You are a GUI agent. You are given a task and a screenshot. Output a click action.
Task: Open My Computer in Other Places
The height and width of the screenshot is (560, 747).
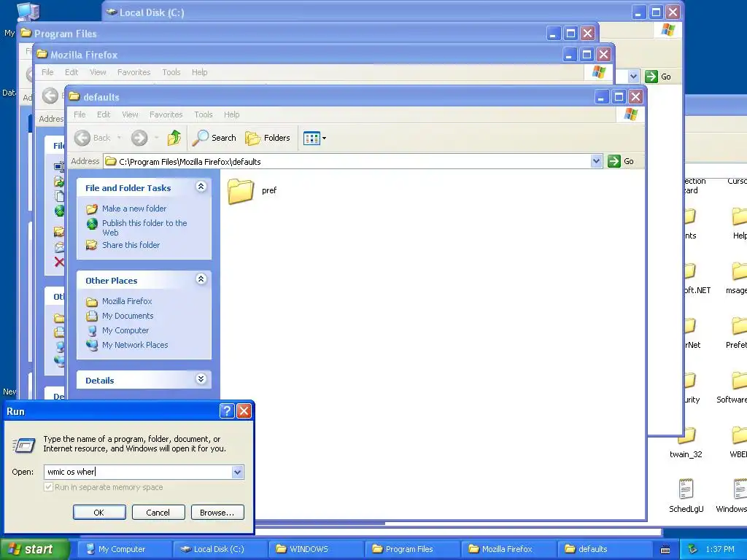click(x=125, y=330)
